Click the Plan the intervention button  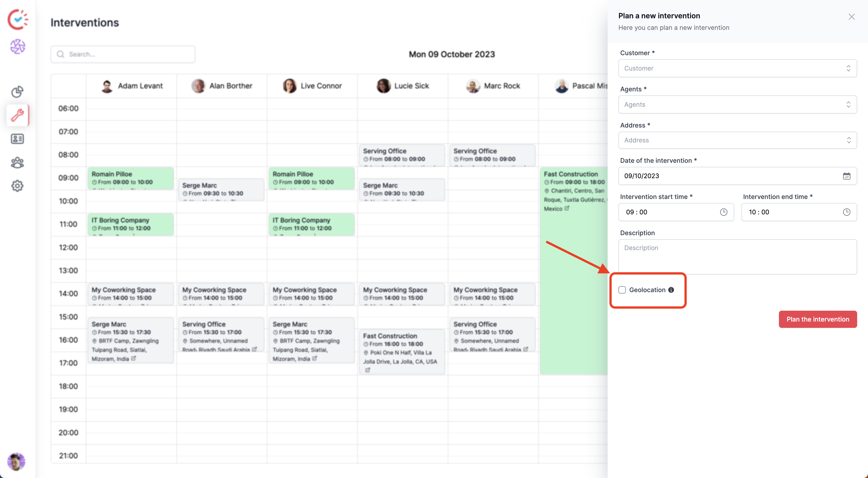[x=817, y=319]
